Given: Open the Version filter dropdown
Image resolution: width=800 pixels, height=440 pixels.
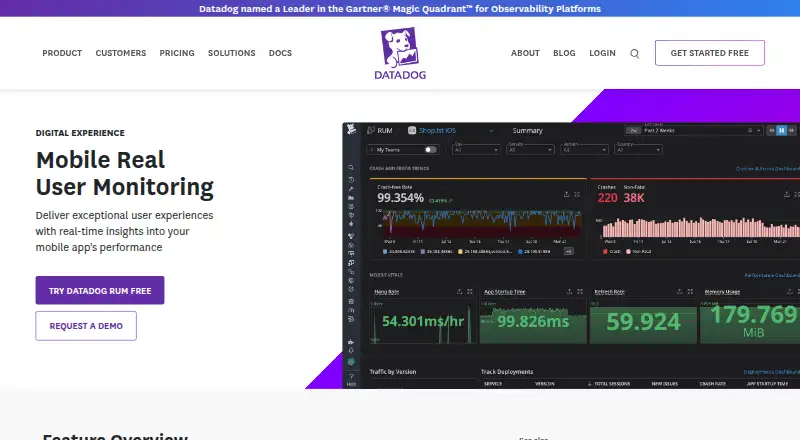Looking at the screenshot, I should pos(584,150).
